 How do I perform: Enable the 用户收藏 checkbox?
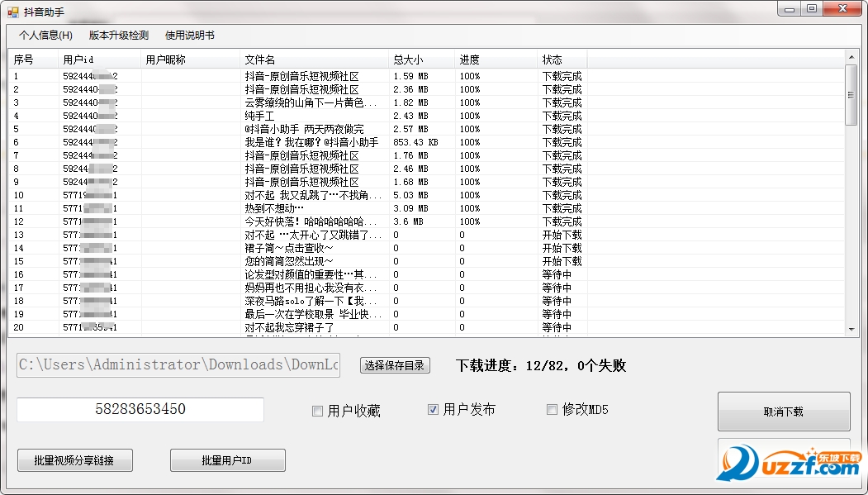point(318,411)
